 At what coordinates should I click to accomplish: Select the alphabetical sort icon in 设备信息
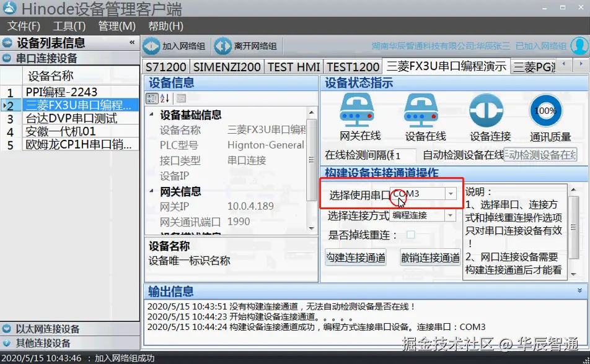[163, 98]
